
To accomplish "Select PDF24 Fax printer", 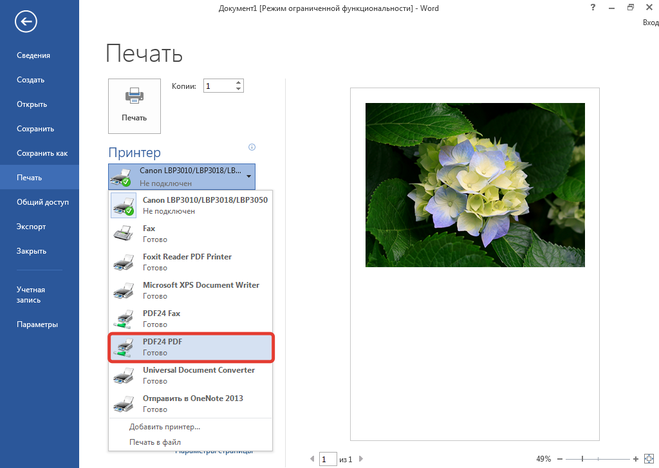I will point(191,318).
